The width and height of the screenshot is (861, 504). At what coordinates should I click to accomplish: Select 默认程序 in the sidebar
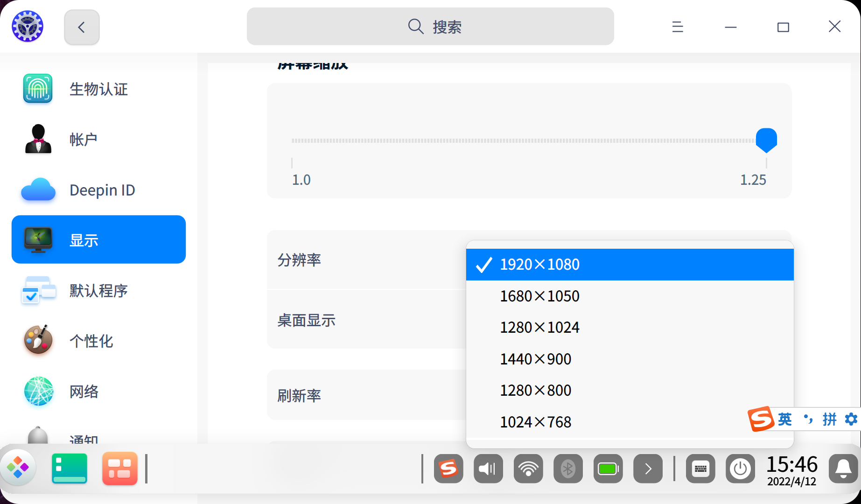tap(98, 290)
